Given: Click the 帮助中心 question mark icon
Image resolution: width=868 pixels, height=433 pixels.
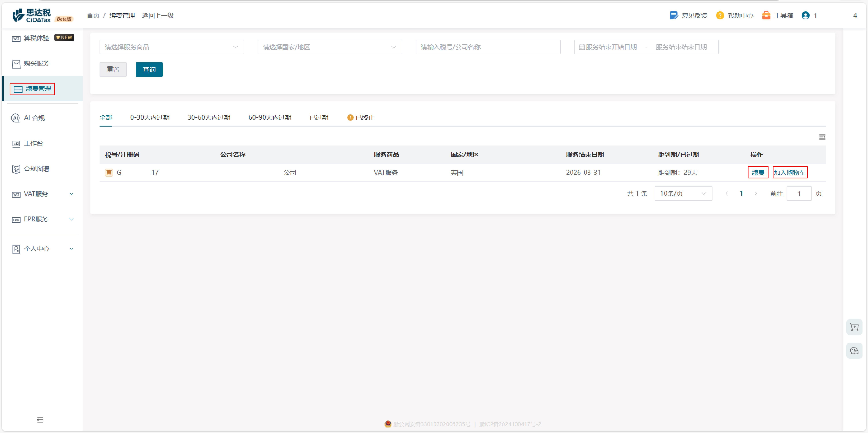Looking at the screenshot, I should coord(720,15).
